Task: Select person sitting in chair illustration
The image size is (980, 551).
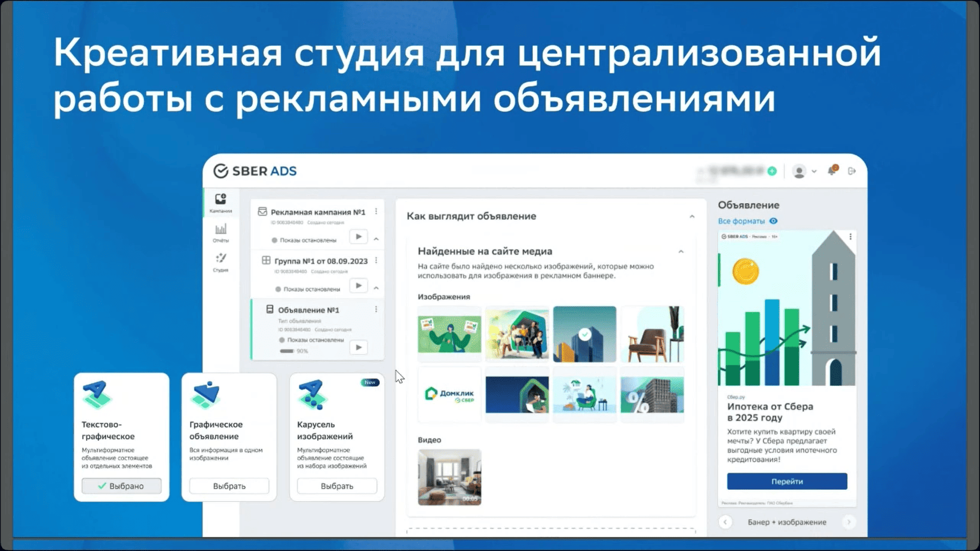Action: (584, 394)
